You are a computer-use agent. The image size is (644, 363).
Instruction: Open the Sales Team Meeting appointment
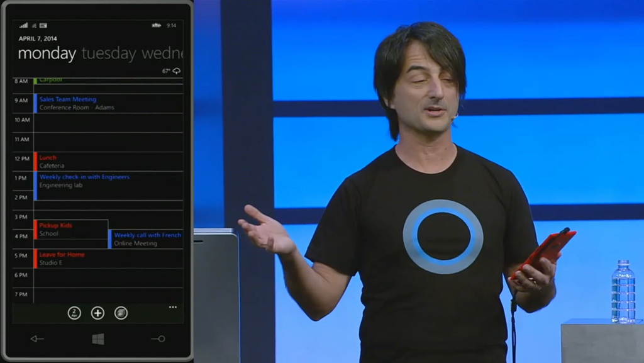tap(108, 103)
